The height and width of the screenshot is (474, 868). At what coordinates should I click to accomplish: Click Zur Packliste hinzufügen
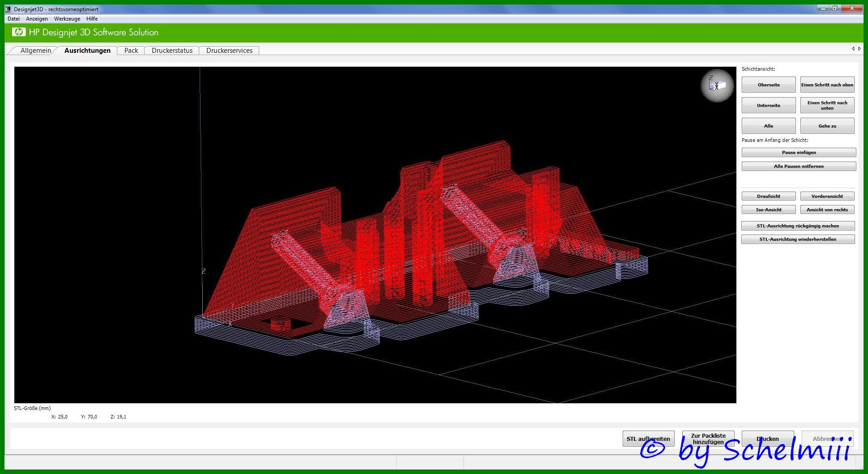pyautogui.click(x=708, y=439)
